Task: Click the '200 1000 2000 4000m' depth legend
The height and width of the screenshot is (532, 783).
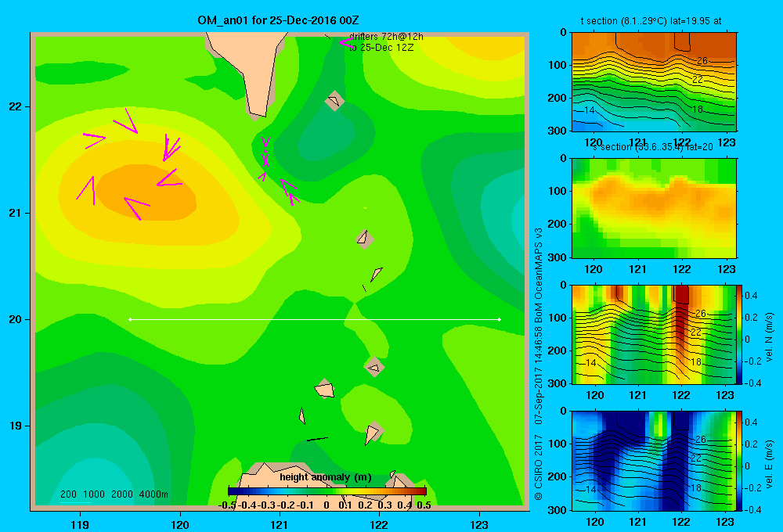Action: (114, 494)
